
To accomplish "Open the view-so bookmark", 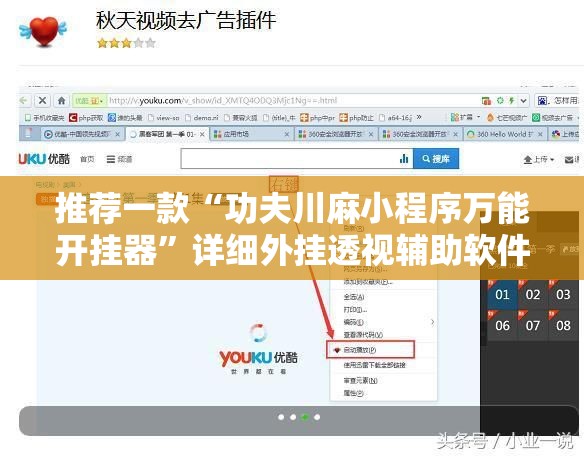I will (164, 118).
